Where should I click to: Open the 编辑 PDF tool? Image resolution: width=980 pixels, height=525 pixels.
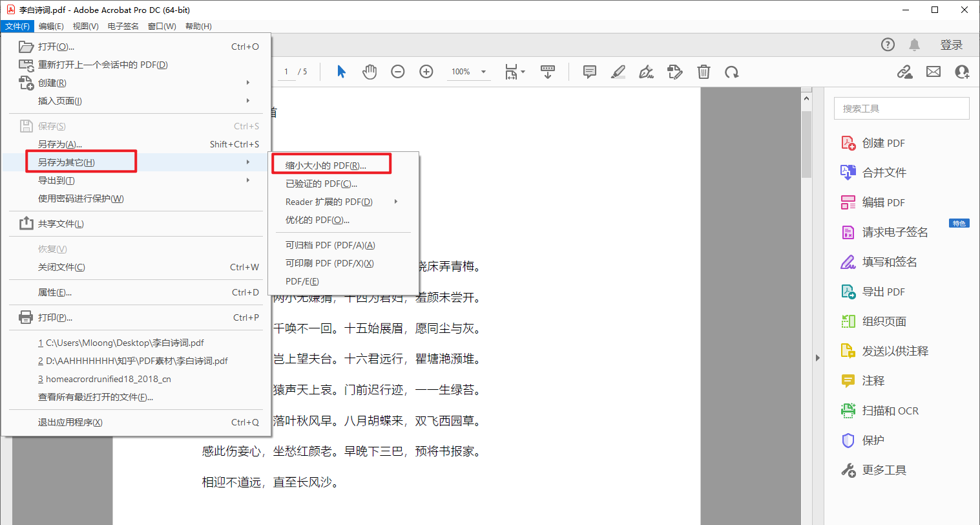(882, 202)
